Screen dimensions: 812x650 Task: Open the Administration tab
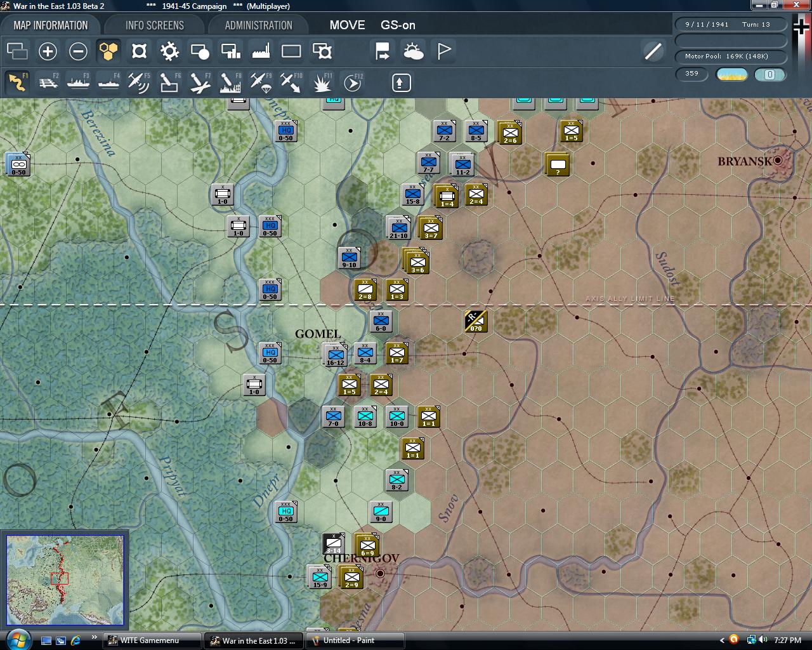coord(258,25)
